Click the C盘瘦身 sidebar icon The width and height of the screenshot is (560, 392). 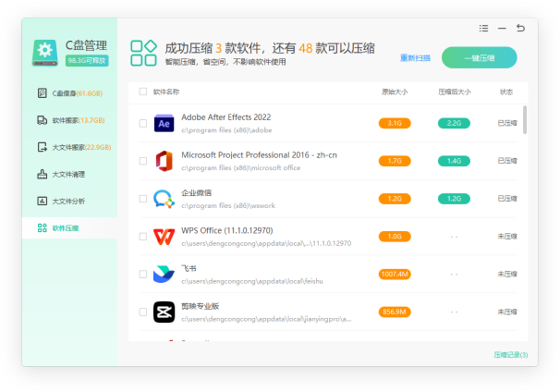pyautogui.click(x=43, y=93)
